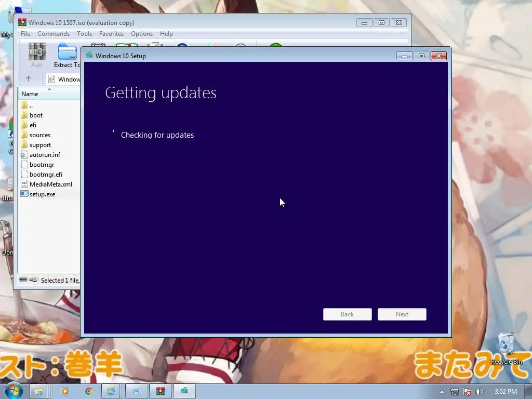Click the WinRAR title bar icon
The width and height of the screenshot is (532, 399).
pyautogui.click(x=22, y=22)
